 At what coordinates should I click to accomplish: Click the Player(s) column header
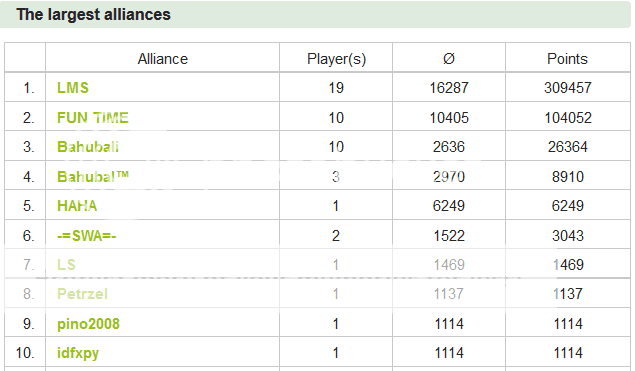336,59
